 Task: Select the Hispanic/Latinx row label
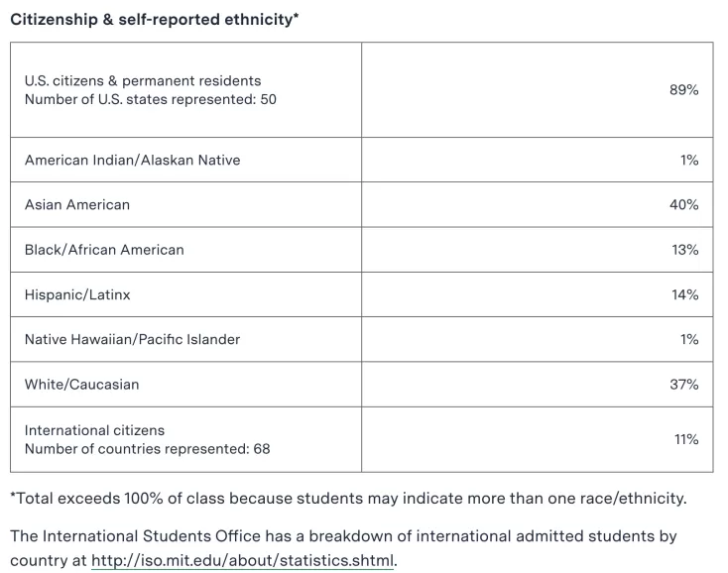(77, 294)
